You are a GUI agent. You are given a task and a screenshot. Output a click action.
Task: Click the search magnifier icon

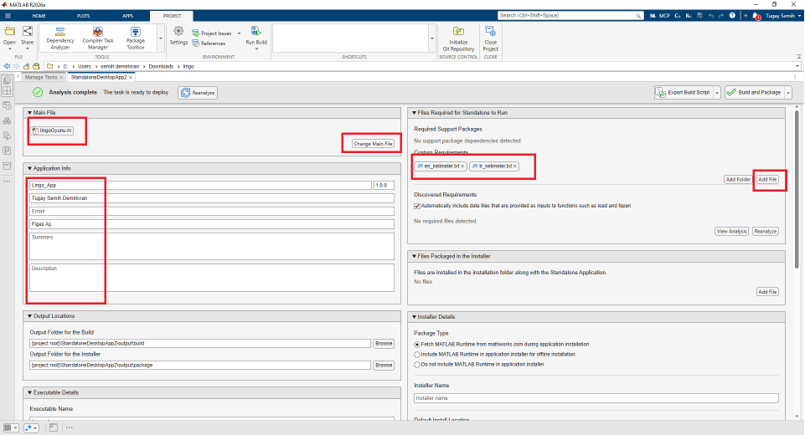click(x=638, y=16)
